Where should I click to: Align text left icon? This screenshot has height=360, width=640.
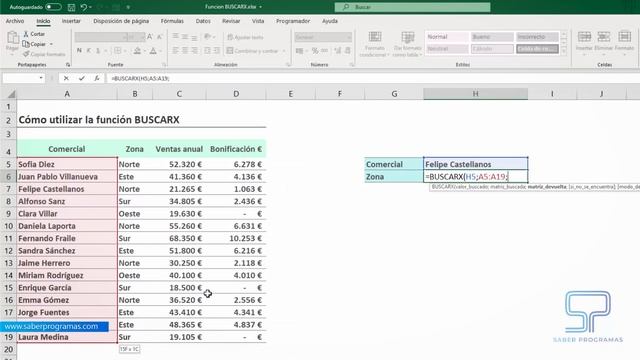(176, 51)
